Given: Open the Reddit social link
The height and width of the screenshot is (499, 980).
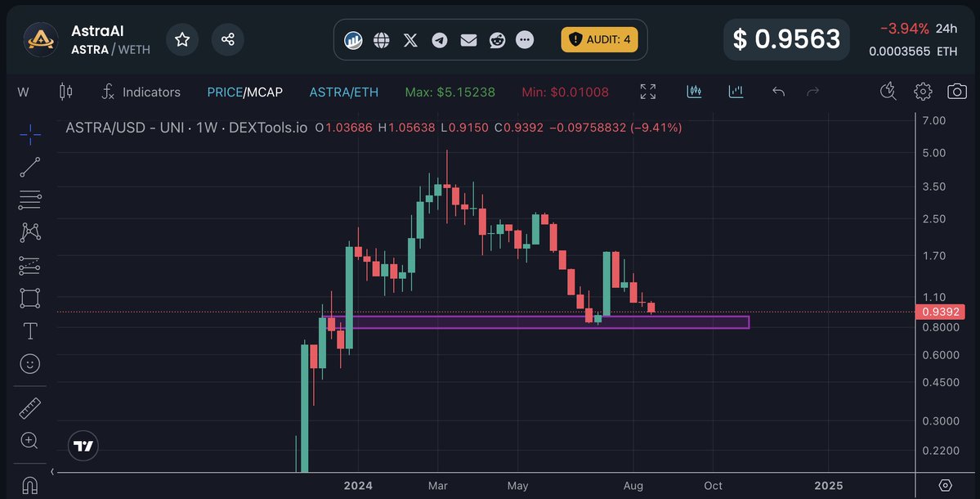Looking at the screenshot, I should (x=497, y=40).
